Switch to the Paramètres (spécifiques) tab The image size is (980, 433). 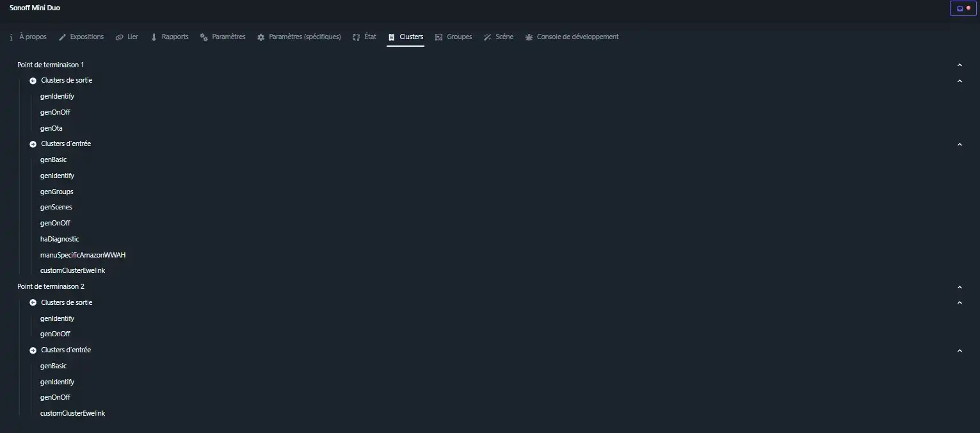coord(299,37)
